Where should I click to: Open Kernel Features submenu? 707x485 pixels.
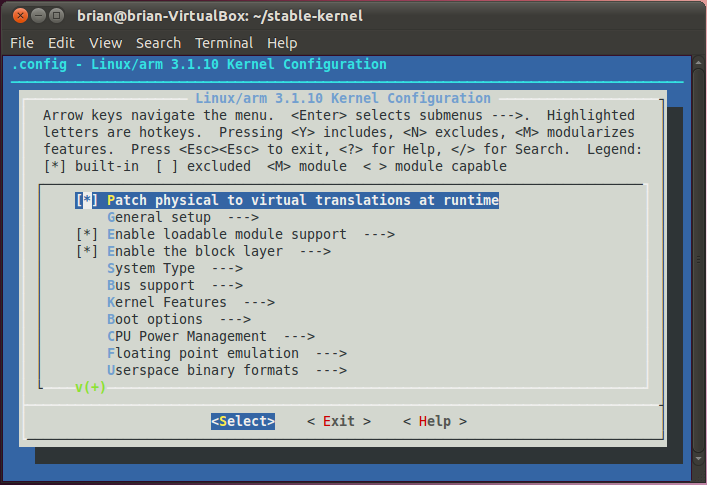(x=191, y=302)
